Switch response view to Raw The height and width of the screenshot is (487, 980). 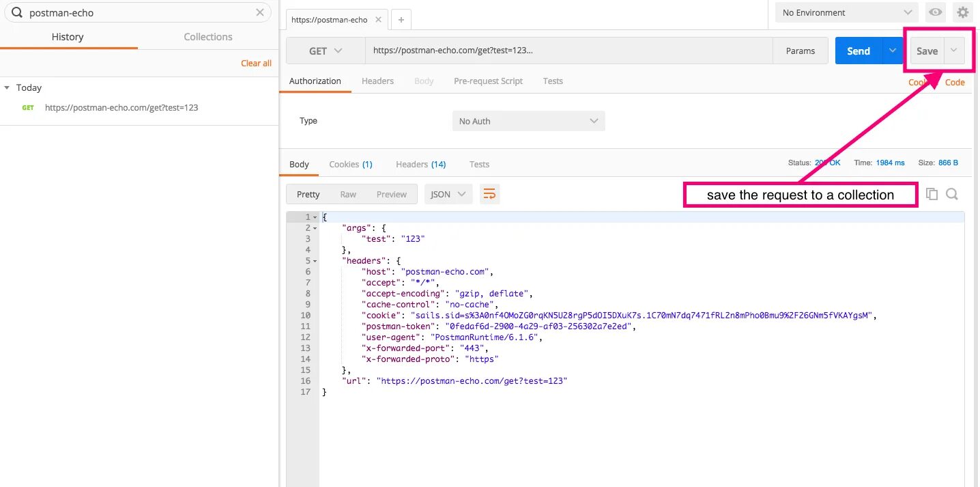tap(348, 194)
